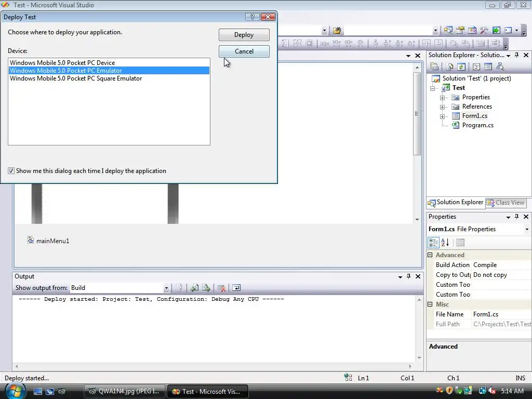Uncheck Show me this dialog each time

click(11, 170)
